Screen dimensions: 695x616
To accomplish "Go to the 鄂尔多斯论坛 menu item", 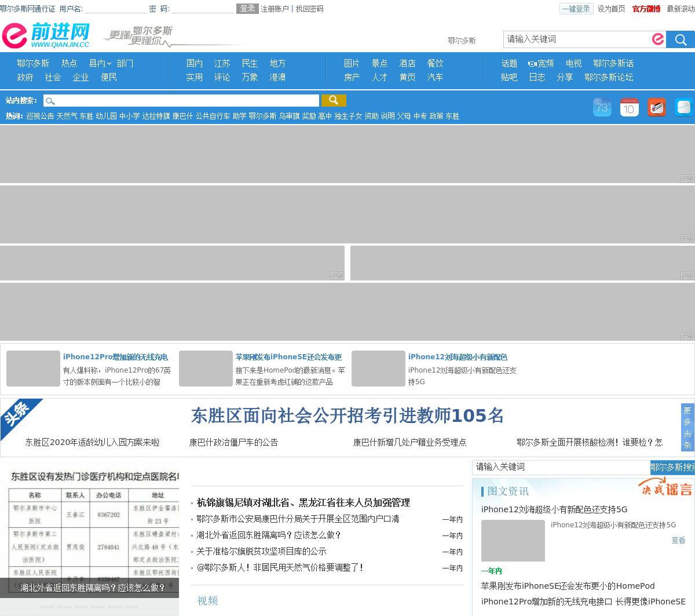I will tap(609, 77).
